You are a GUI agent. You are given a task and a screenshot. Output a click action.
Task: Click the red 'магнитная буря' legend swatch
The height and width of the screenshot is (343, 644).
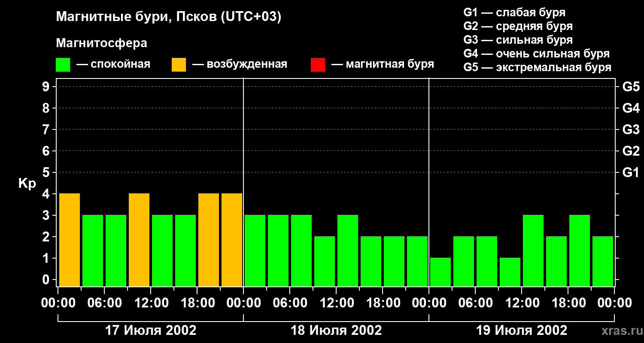[x=318, y=65]
